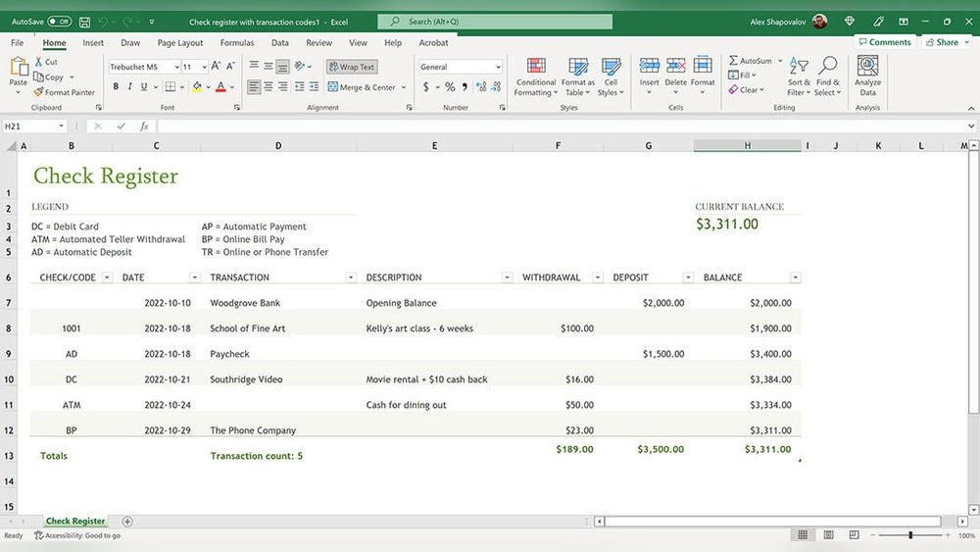Toggle bold formatting button
The height and width of the screenshot is (552, 980).
[x=116, y=87]
